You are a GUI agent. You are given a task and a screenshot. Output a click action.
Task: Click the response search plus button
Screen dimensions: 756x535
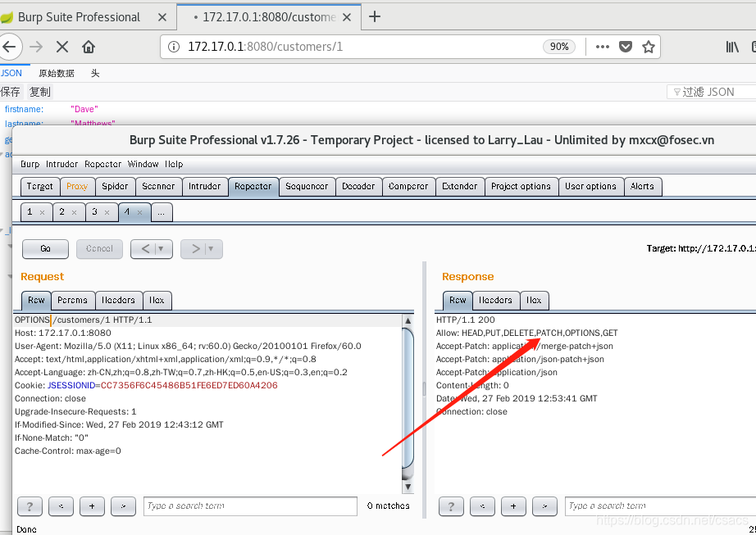point(513,506)
